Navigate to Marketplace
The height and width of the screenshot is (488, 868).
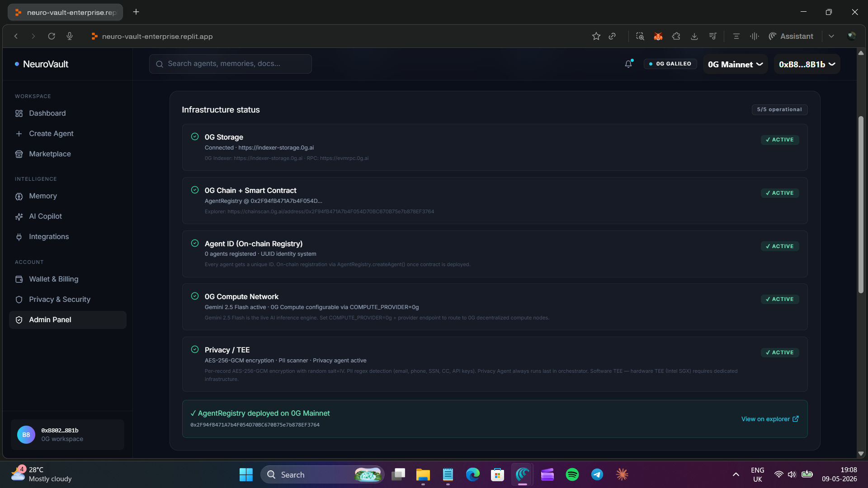[x=68, y=154]
